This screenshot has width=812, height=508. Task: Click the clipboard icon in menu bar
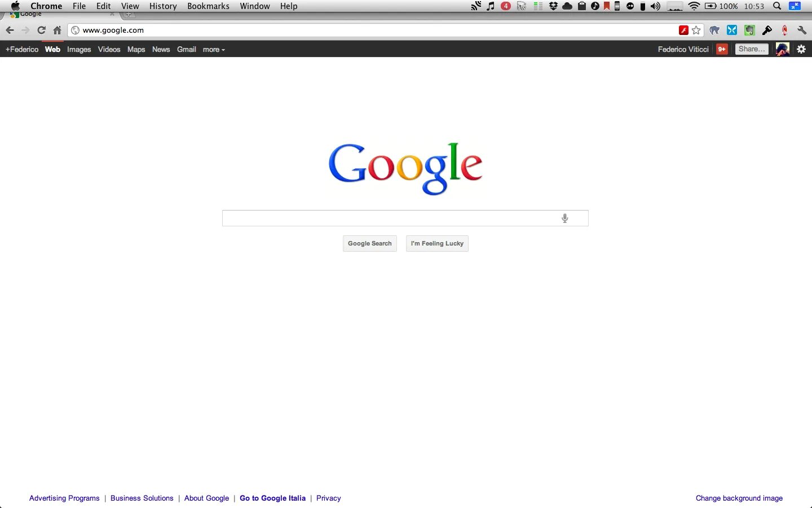pyautogui.click(x=582, y=6)
